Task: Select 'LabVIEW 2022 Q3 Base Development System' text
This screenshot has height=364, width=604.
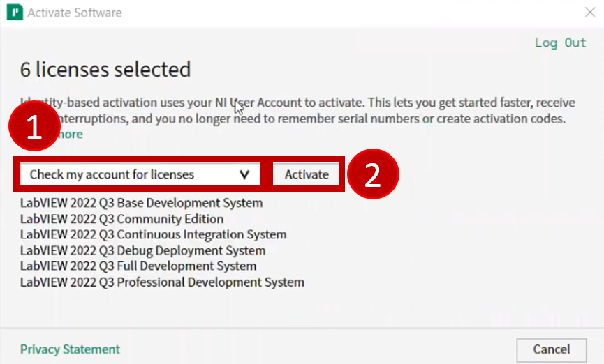Action: (141, 203)
